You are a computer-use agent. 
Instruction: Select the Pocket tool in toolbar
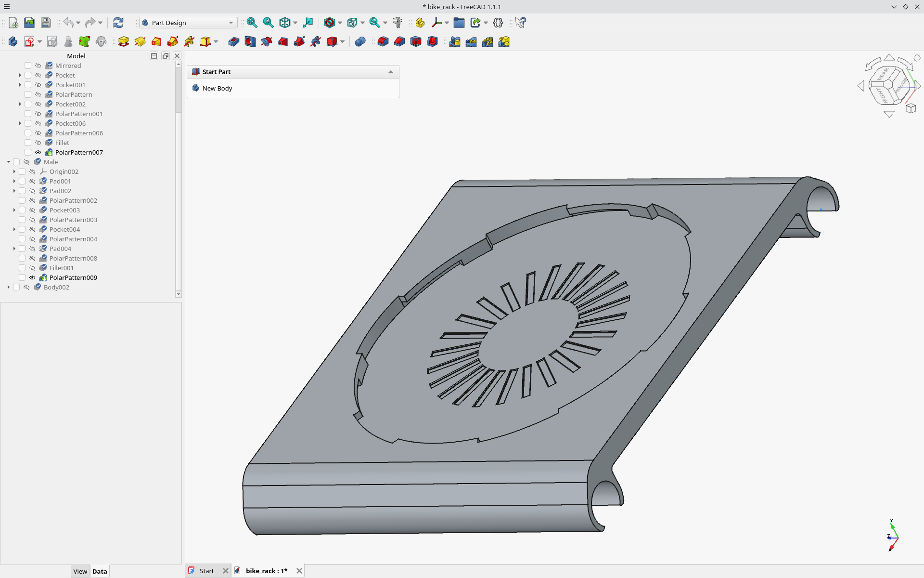(234, 42)
